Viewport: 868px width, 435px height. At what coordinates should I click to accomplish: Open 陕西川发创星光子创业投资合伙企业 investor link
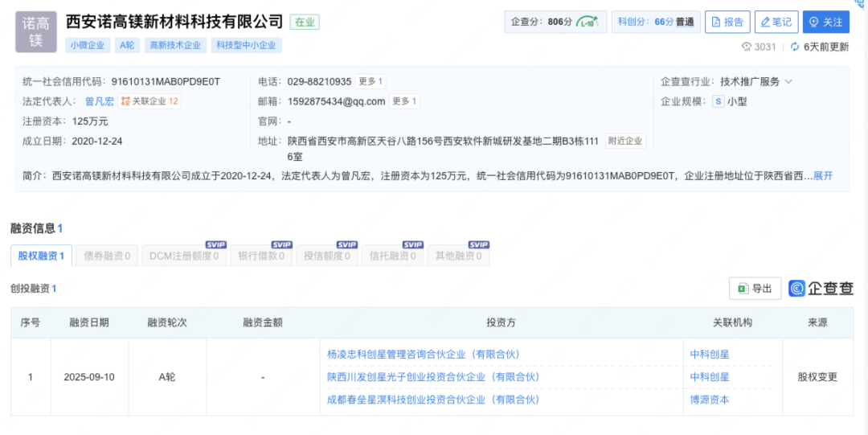point(433,377)
